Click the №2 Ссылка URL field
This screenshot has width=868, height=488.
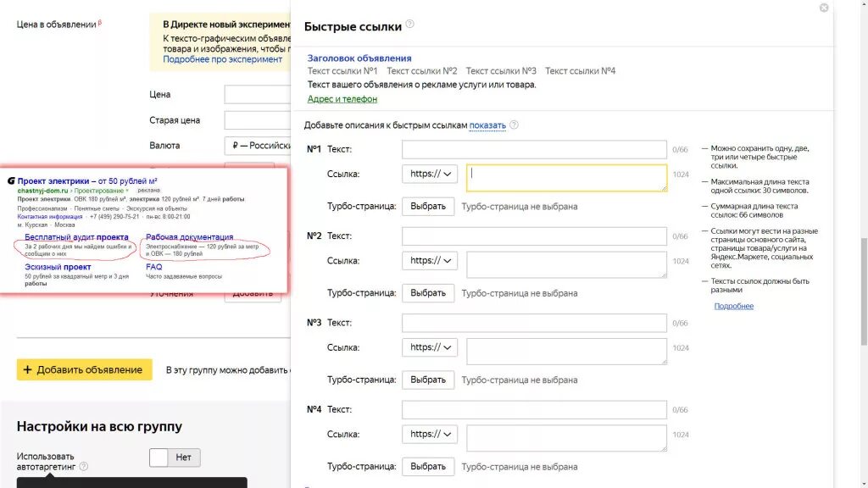pyautogui.click(x=566, y=264)
